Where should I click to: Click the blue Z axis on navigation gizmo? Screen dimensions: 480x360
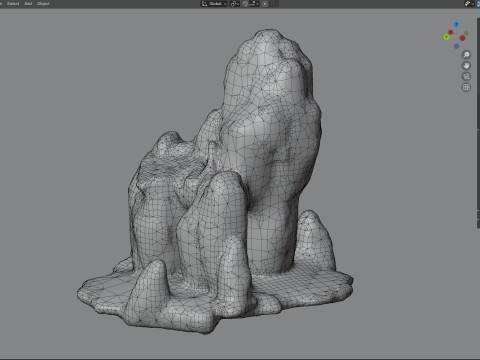coord(456,24)
